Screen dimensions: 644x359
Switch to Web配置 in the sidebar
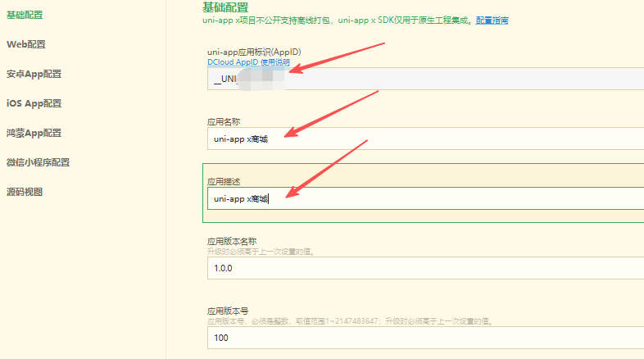[x=26, y=44]
